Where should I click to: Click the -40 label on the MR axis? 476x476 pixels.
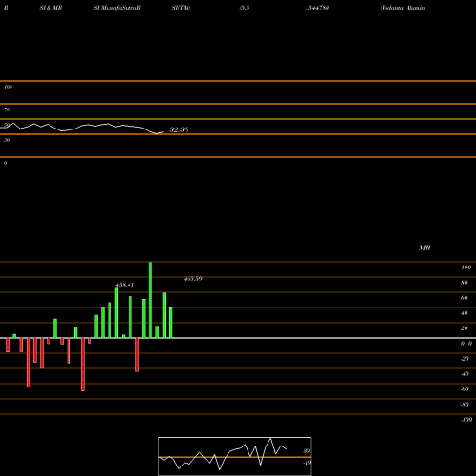click(465, 374)
